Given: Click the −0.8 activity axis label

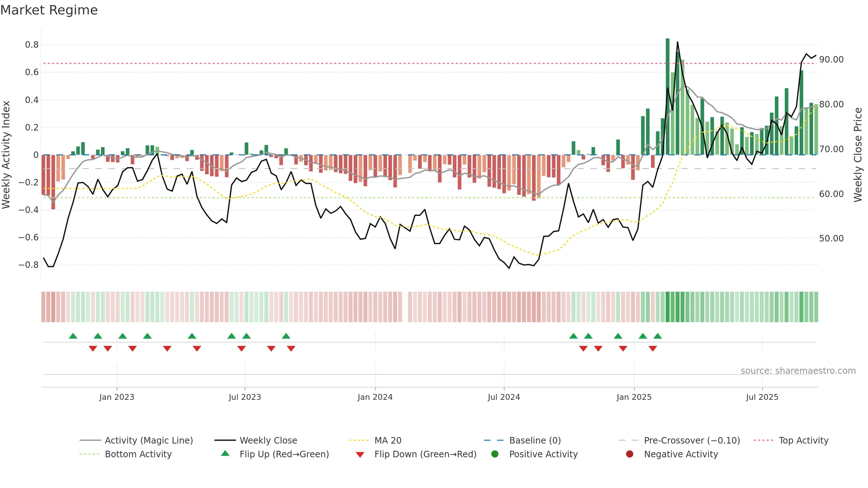Looking at the screenshot, I should (x=29, y=265).
